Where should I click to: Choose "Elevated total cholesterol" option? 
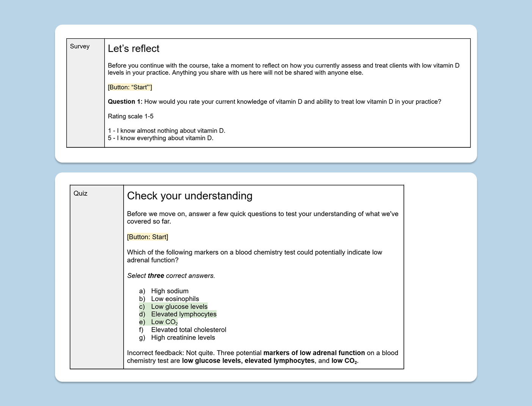pos(188,330)
